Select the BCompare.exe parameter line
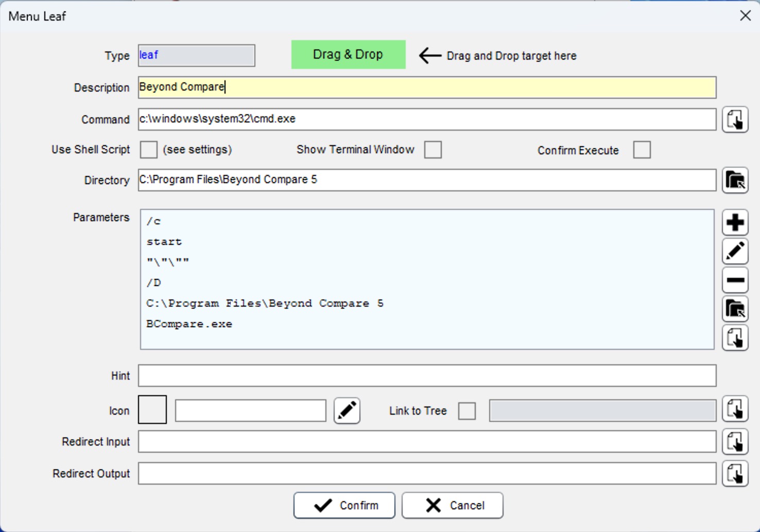The width and height of the screenshot is (760, 532). pos(189,324)
